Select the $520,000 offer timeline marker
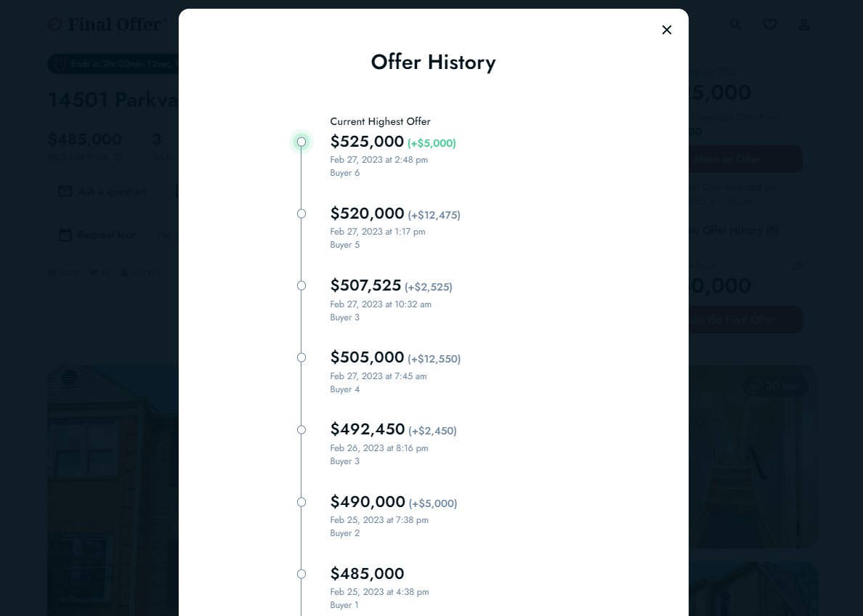863x616 pixels. (301, 214)
